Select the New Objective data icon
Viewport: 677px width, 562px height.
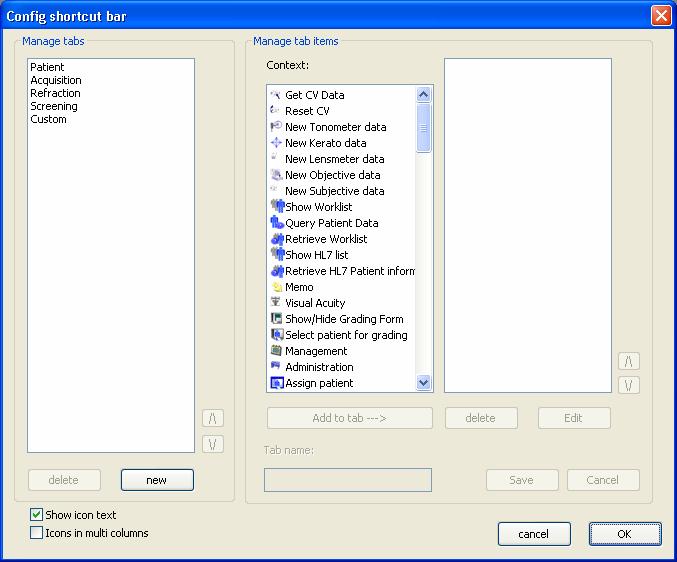click(x=276, y=174)
